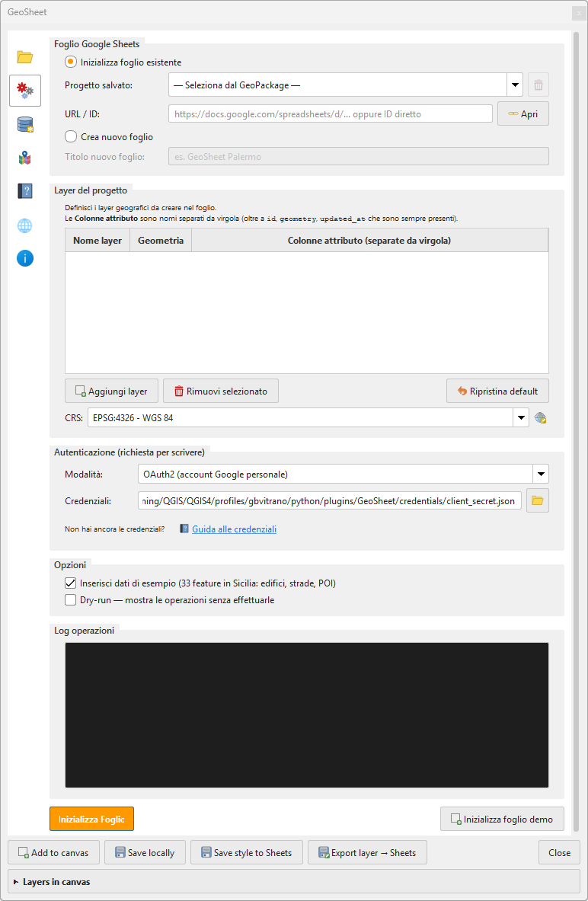588x901 pixels.
Task: Open the globe sidebar tab
Action: point(24,225)
